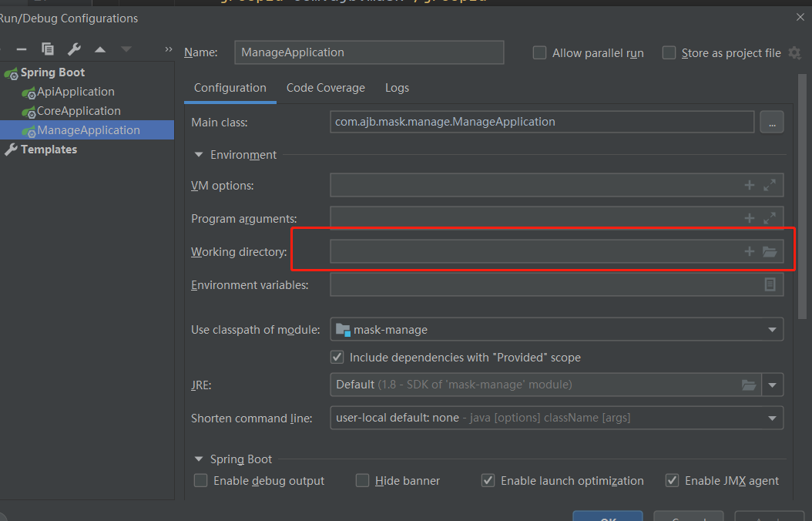Uncheck Include dependencies with Provided scope

pyautogui.click(x=337, y=358)
